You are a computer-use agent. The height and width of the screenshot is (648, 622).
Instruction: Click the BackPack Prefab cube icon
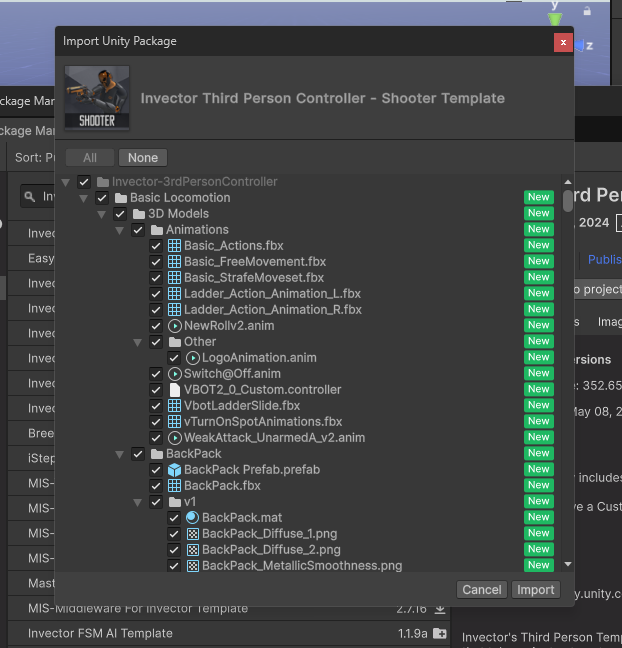coord(174,470)
